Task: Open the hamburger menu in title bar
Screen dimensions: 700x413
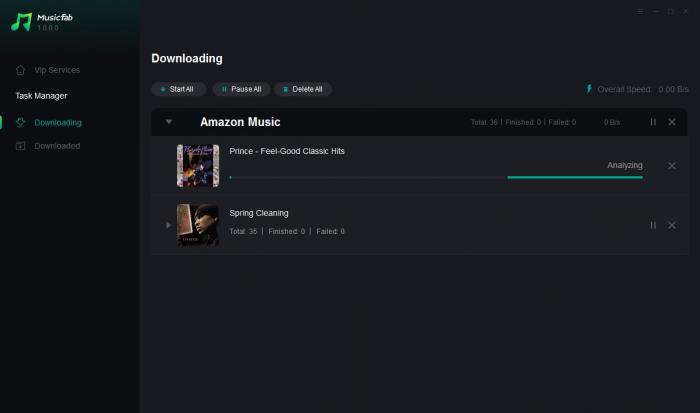Action: (640, 12)
